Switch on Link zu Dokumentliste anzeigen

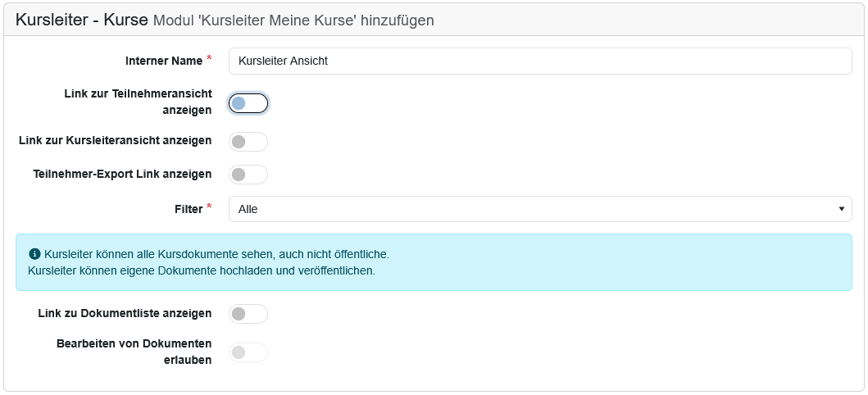pos(248,314)
